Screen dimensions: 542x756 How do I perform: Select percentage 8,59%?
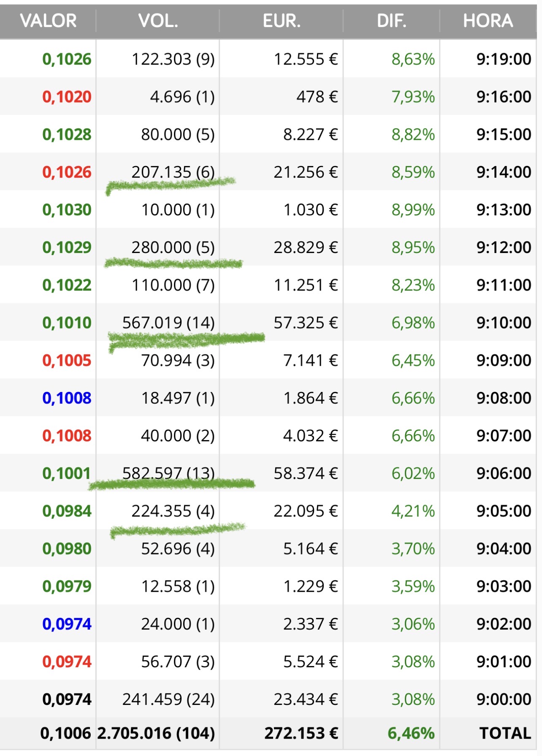413,172
